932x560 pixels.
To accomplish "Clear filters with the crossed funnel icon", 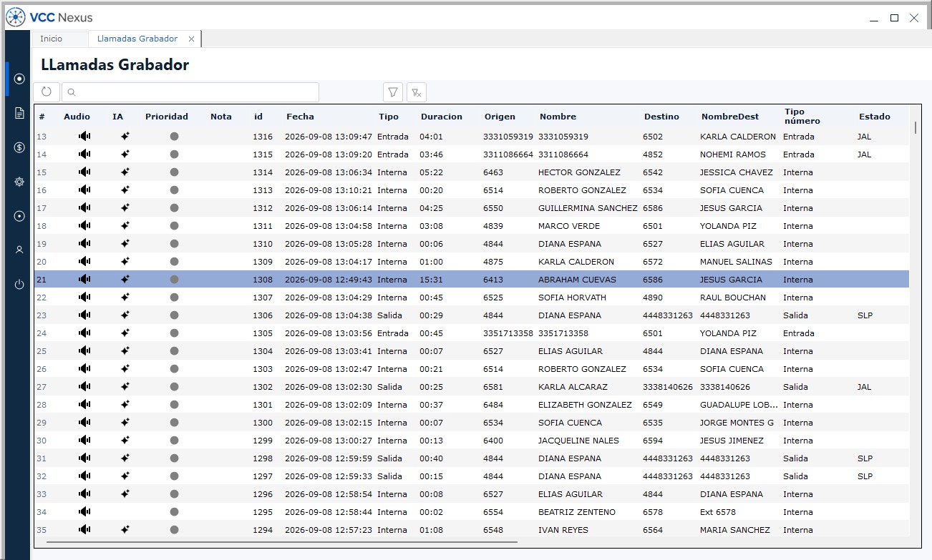I will point(417,92).
